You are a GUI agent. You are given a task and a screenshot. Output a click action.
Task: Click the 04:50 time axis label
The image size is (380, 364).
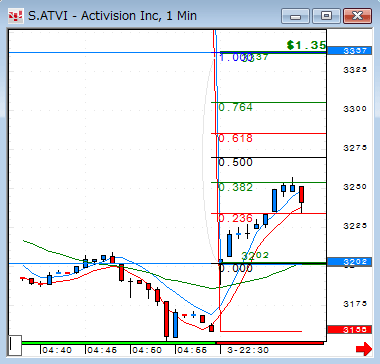click(x=146, y=350)
